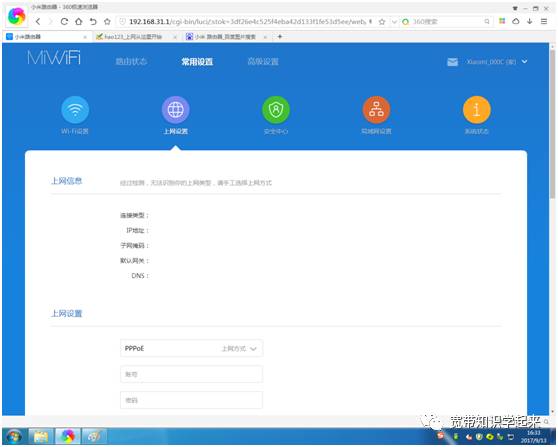Open the PPPoE connection type dropdown
This screenshot has width=558, height=447.
191,348
